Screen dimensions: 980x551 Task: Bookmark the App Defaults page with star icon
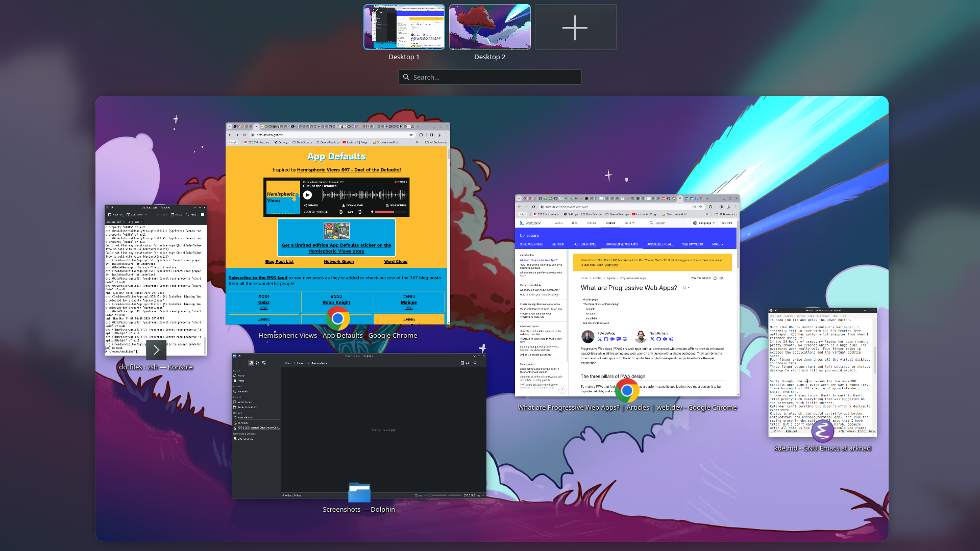(411, 135)
